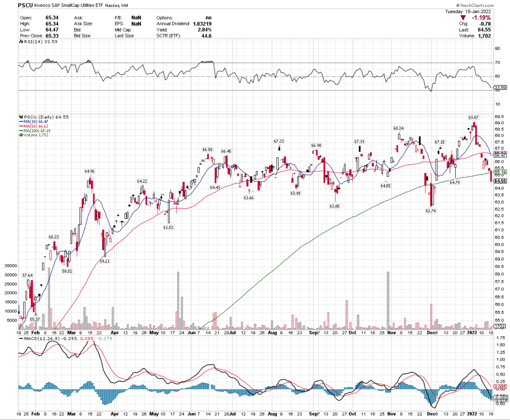Click the PSCU ticker symbol in the title
This screenshot has width=510, height=420.
[x=25, y=5]
